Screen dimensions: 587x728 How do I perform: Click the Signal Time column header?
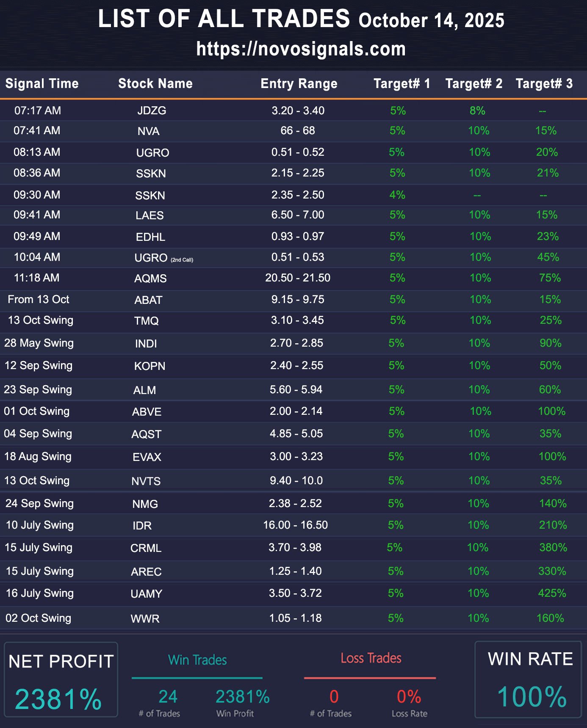click(42, 83)
